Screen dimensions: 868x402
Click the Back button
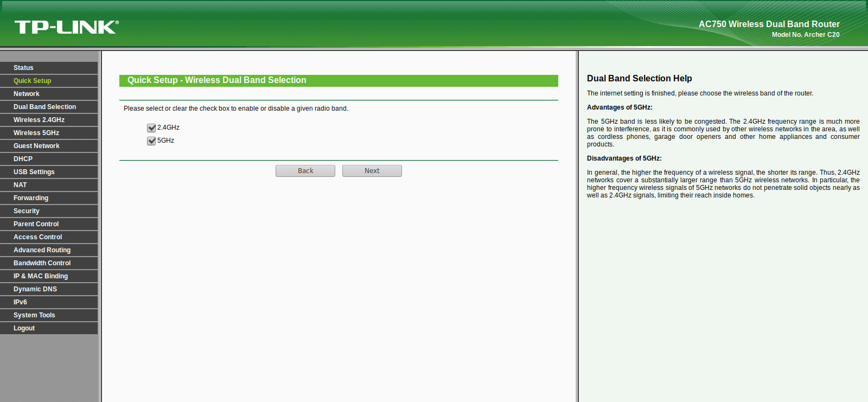point(305,171)
